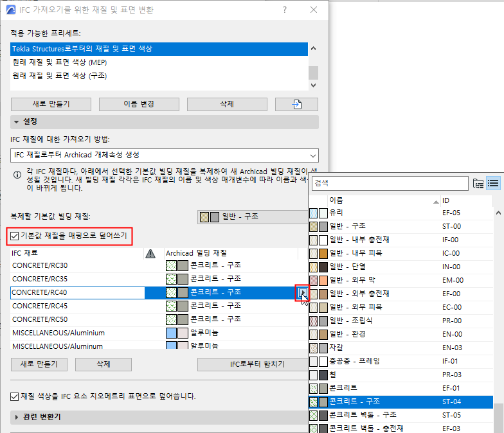The width and height of the screenshot is (504, 433).
Task: Choose 콘크리트 EF-01 in material list
Action: [x=401, y=388]
